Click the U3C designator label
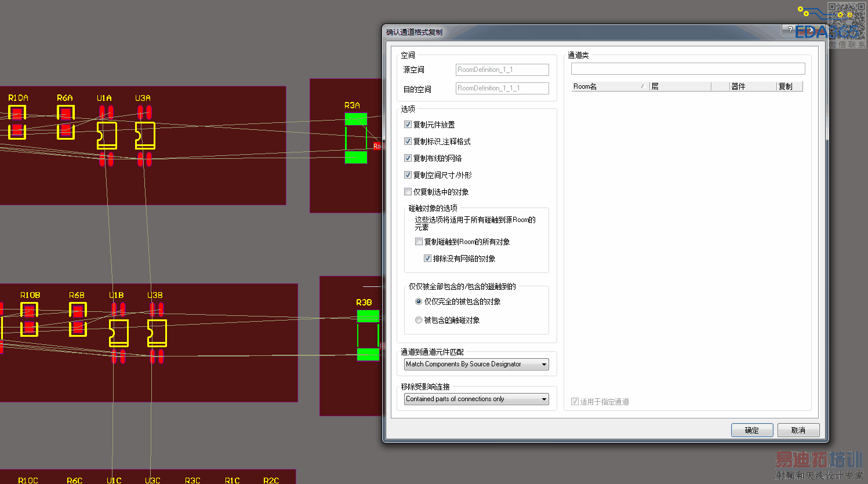Image resolution: width=868 pixels, height=484 pixels. pyautogui.click(x=152, y=481)
